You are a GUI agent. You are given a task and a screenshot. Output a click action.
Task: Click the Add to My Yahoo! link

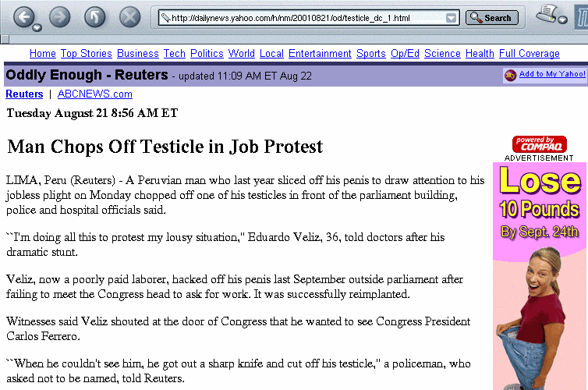tap(552, 74)
